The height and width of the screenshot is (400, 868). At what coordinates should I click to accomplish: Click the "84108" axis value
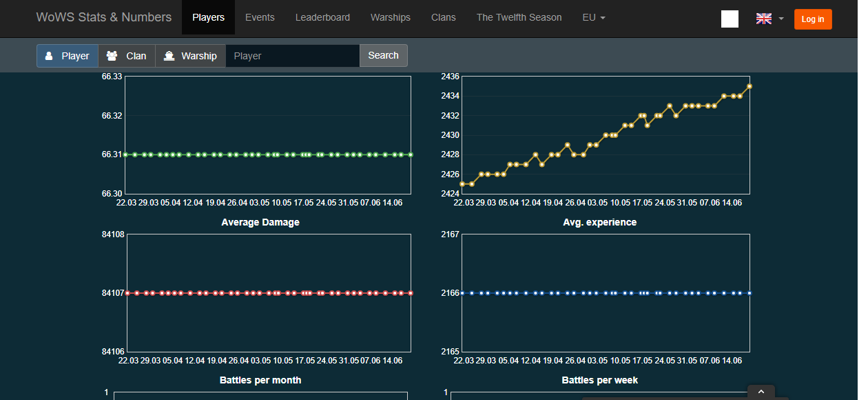(113, 234)
